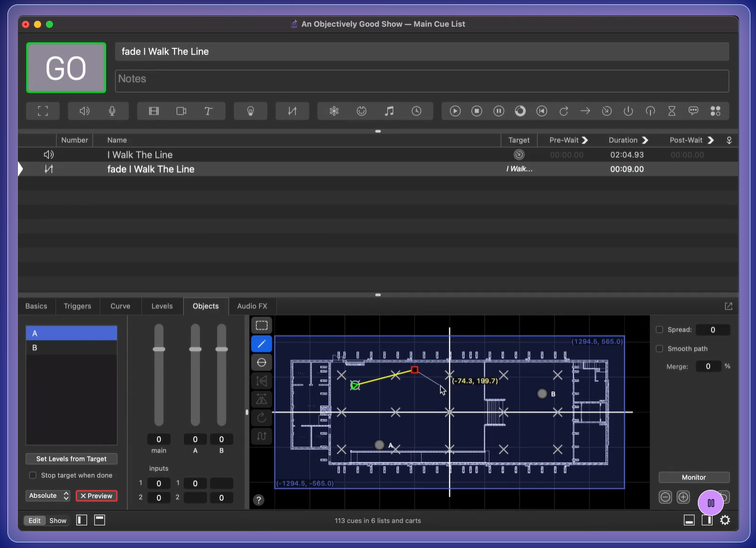Open the Audio FX tab
The height and width of the screenshot is (548, 756).
click(252, 306)
